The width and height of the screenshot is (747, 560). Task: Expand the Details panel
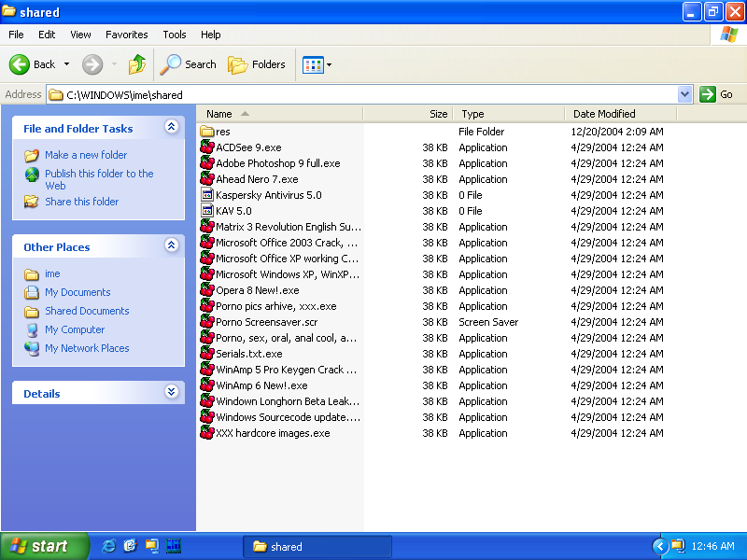172,392
